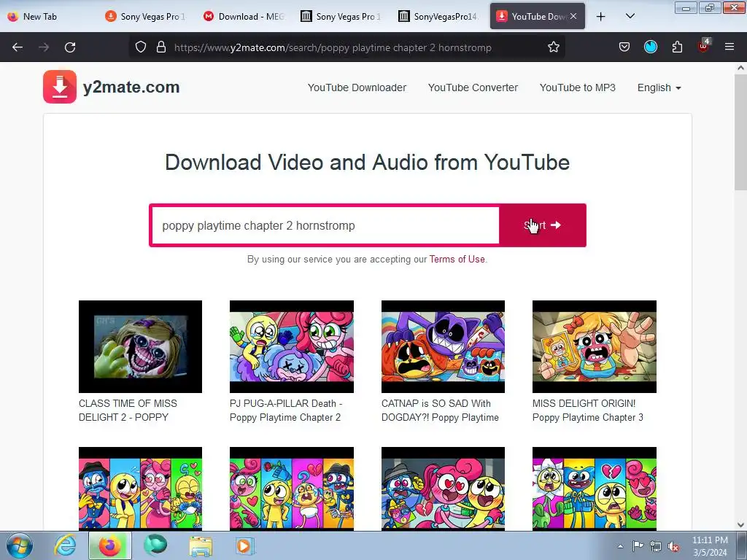Open a new tab with the plus button
This screenshot has height=560, width=747.
(601, 17)
